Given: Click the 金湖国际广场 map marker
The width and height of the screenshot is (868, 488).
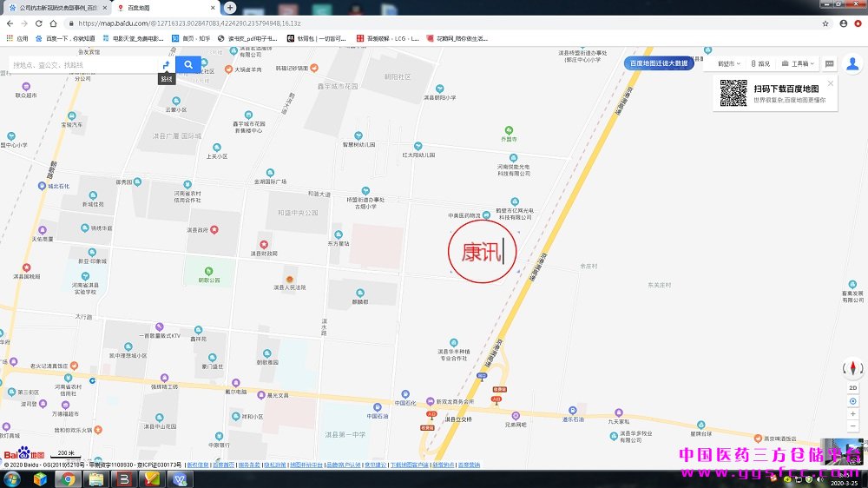Looking at the screenshot, I should click(x=270, y=173).
